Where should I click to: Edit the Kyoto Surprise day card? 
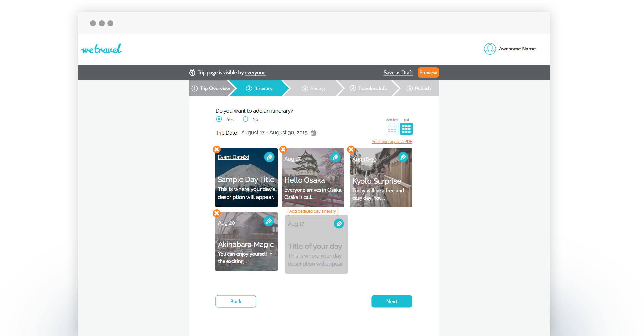pyautogui.click(x=403, y=157)
